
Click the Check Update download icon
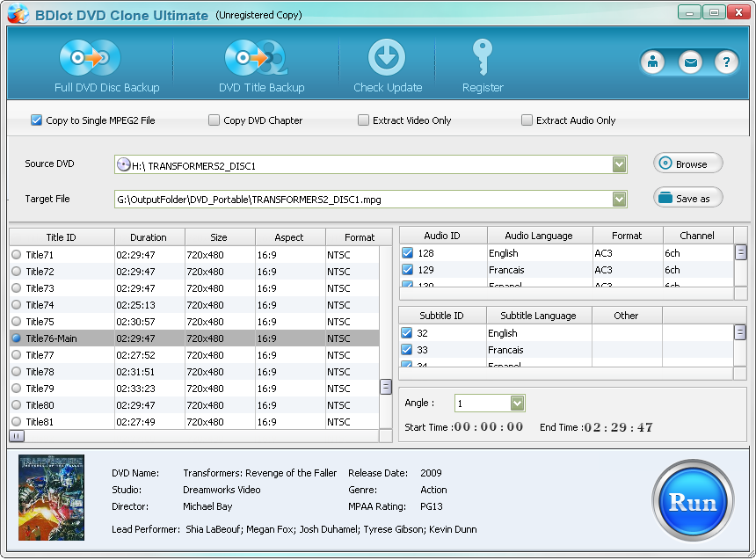(x=385, y=58)
